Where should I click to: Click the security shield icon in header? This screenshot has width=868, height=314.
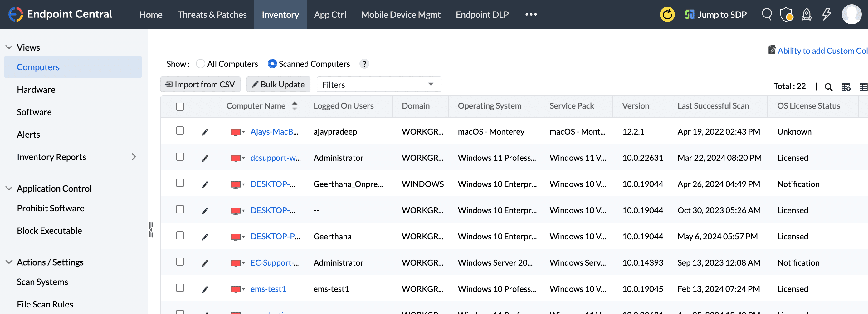pos(786,14)
